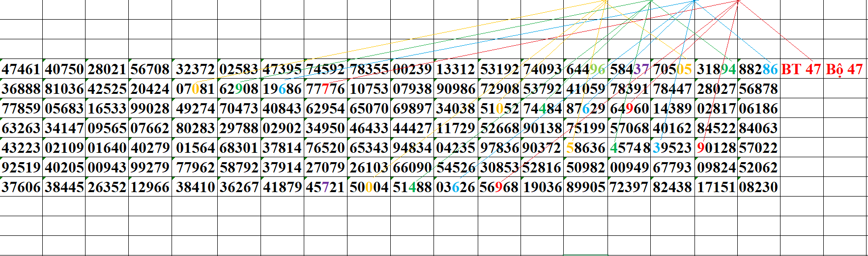
Task: Select the cell containing 08230
Action: pos(758,187)
